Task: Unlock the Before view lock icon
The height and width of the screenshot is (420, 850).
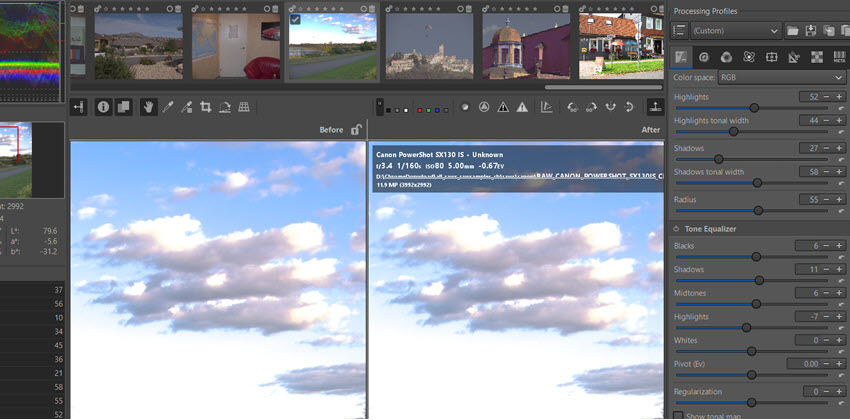Action: (356, 130)
